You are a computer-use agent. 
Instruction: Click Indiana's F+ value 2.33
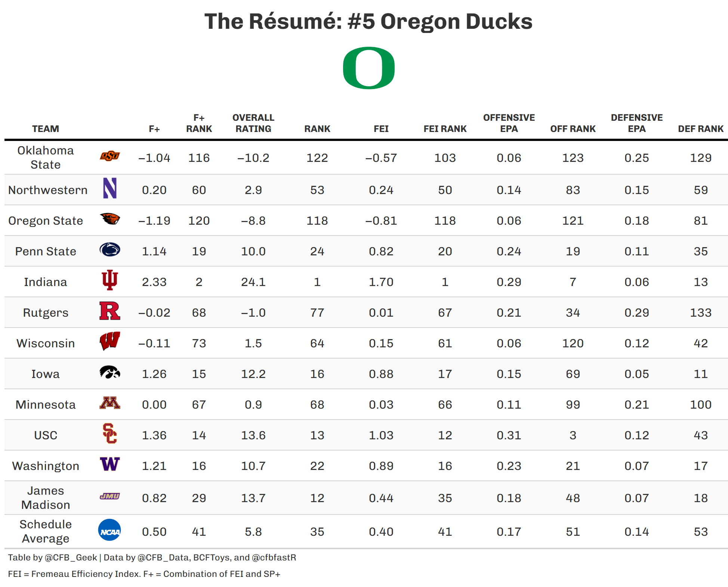(x=154, y=282)
